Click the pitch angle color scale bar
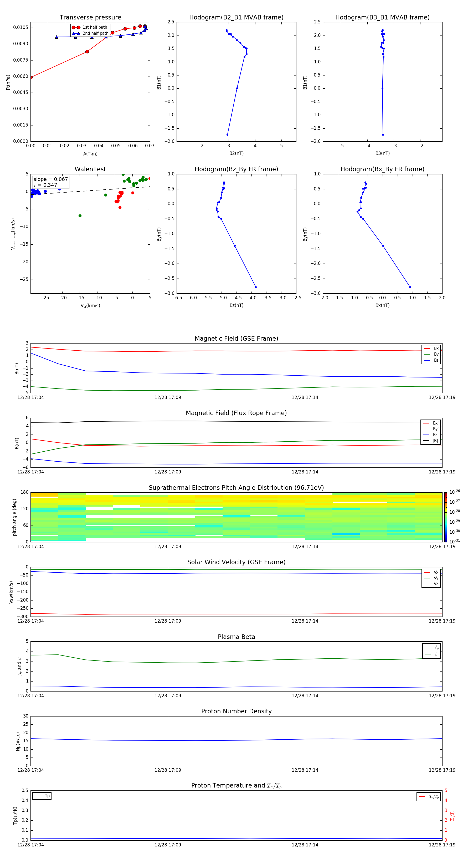473x868 pixels. tap(445, 517)
